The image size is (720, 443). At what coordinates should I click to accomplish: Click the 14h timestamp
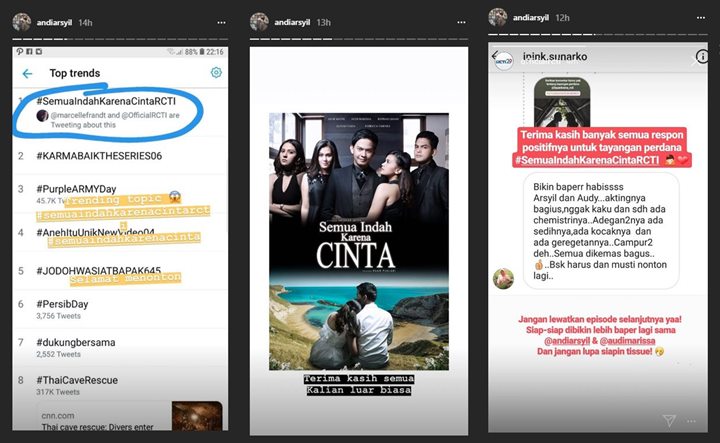(85, 22)
